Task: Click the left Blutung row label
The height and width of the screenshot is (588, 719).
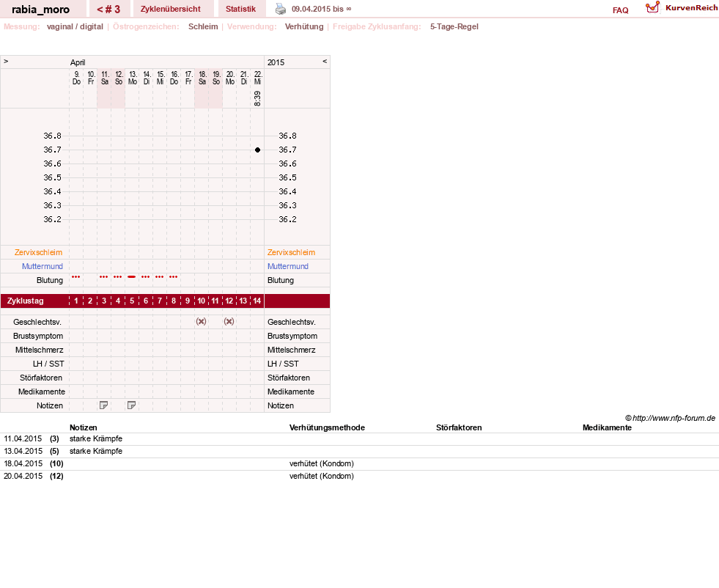Action: click(x=50, y=280)
